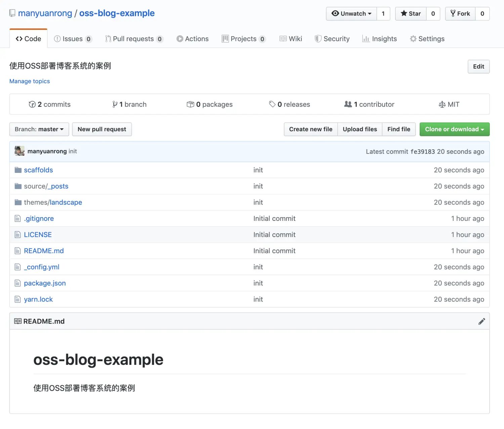Image resolution: width=504 pixels, height=429 pixels.
Task: Click the Edit description button
Action: coord(478,66)
